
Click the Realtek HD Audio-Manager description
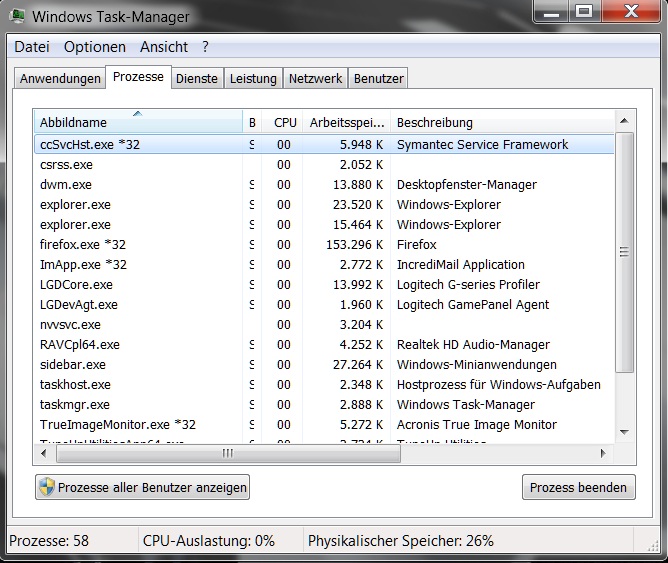(473, 345)
